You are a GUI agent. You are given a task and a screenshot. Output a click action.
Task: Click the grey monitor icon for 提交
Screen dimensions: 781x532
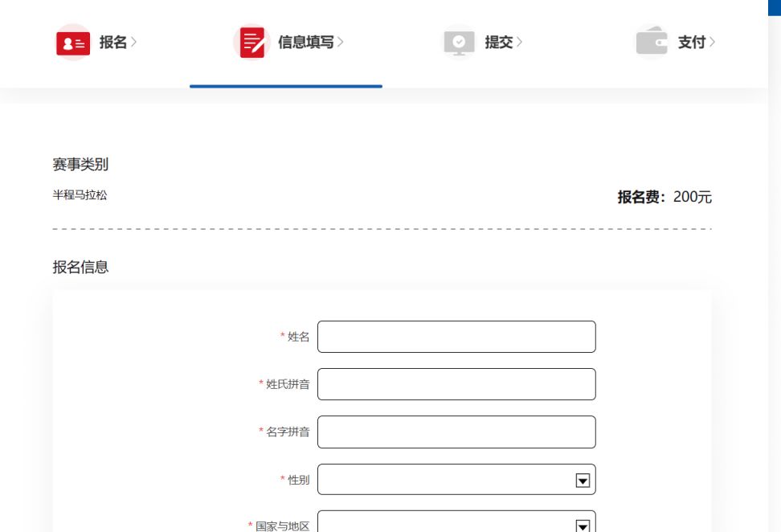click(459, 43)
